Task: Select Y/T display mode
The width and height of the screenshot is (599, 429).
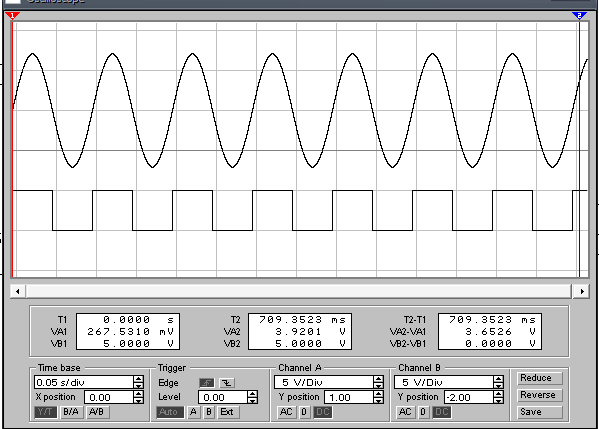Action: 45,412
